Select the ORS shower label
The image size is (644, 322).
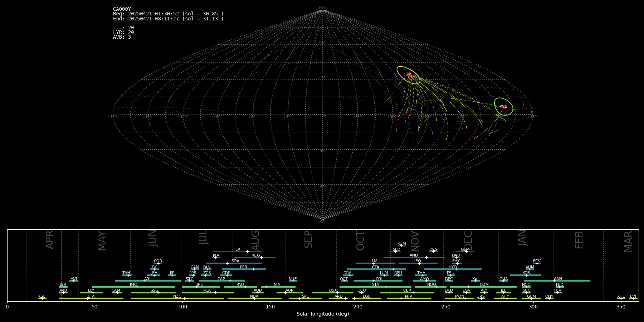point(433,250)
